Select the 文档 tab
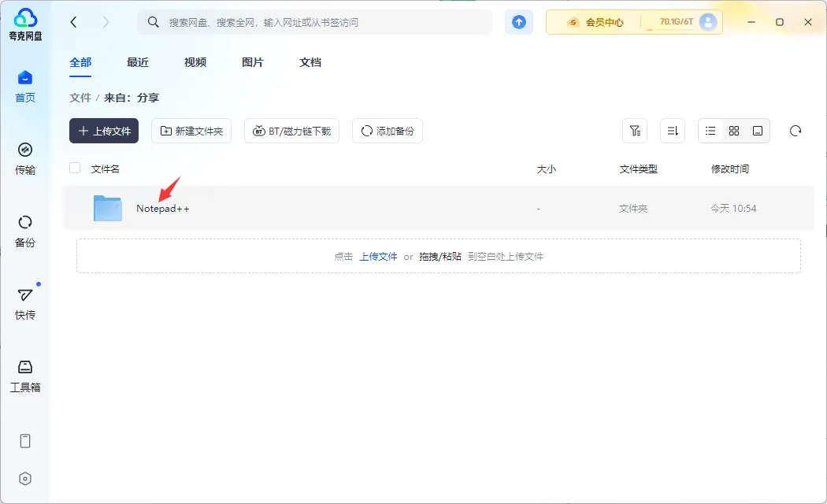Viewport: 827px width, 504px height. point(310,62)
